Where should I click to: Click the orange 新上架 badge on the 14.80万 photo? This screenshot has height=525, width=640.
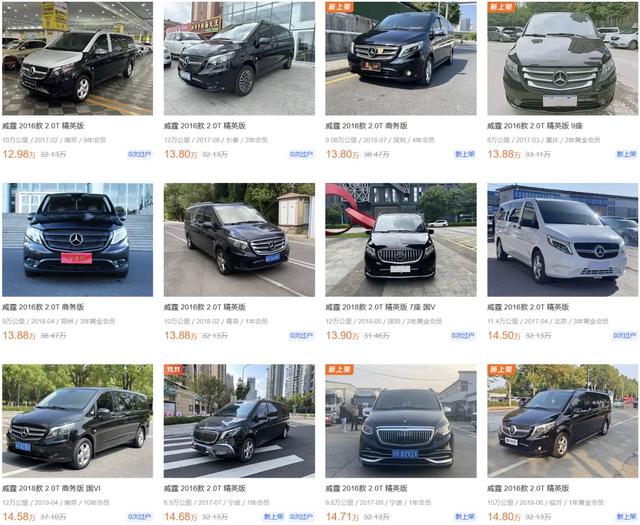501,369
